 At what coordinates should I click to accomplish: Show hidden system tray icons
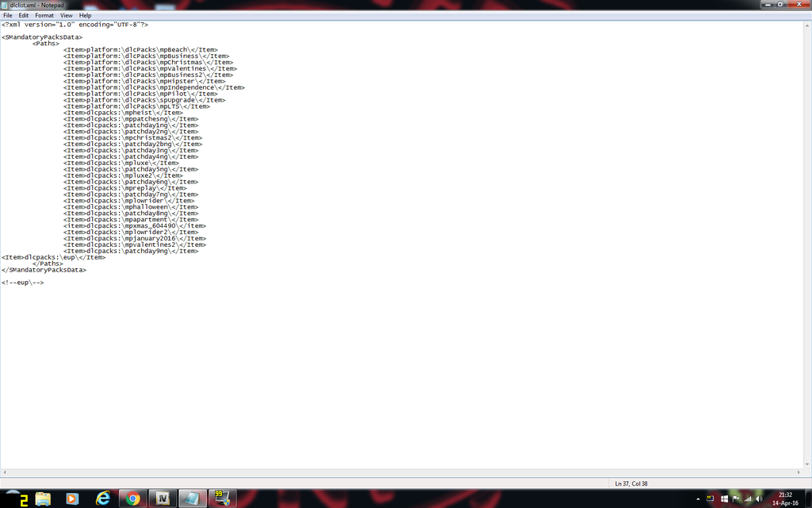click(x=698, y=498)
